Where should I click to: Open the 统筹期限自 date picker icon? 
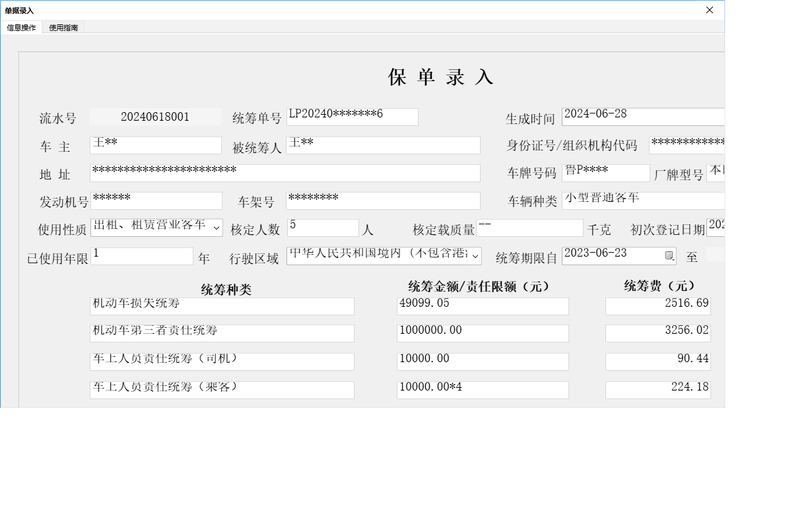coord(669,256)
